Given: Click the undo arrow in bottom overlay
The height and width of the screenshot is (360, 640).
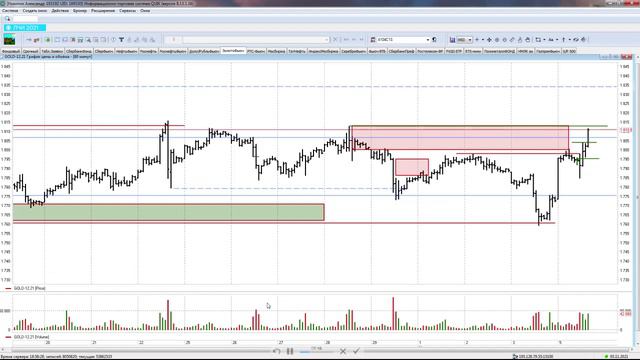Looking at the screenshot, I should click(276, 351).
